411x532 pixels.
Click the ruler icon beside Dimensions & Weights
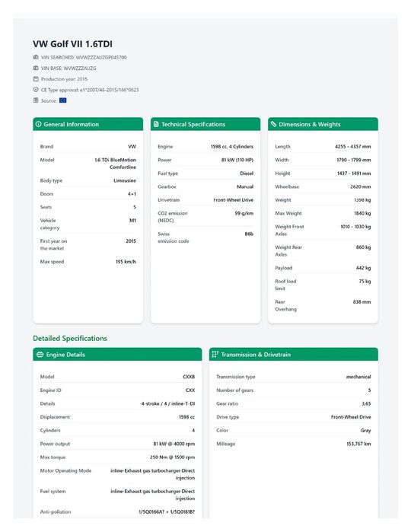click(273, 124)
